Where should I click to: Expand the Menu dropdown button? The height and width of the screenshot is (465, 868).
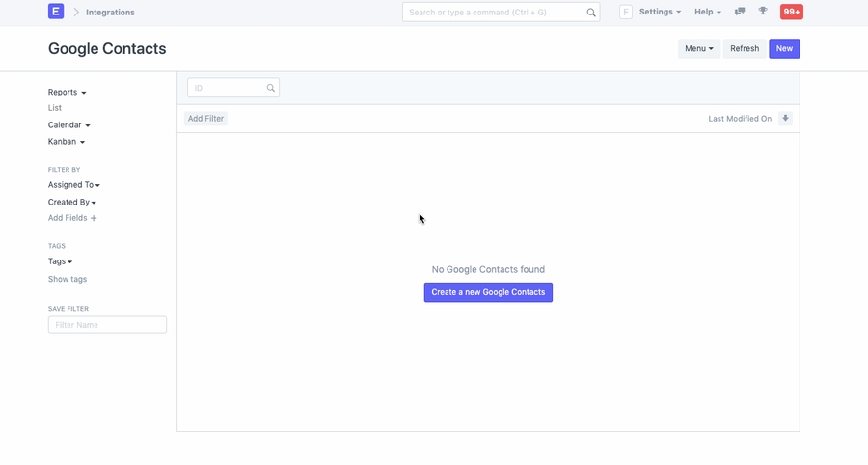tap(698, 48)
